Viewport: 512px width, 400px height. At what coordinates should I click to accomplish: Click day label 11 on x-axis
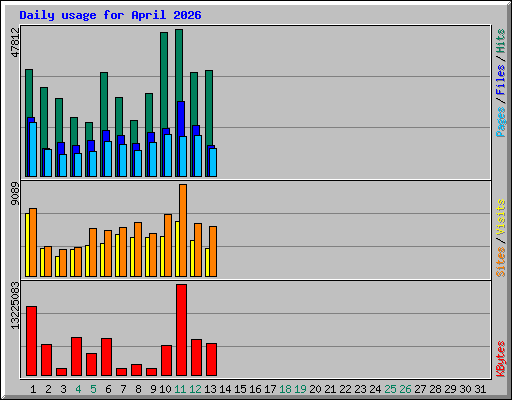click(x=180, y=389)
